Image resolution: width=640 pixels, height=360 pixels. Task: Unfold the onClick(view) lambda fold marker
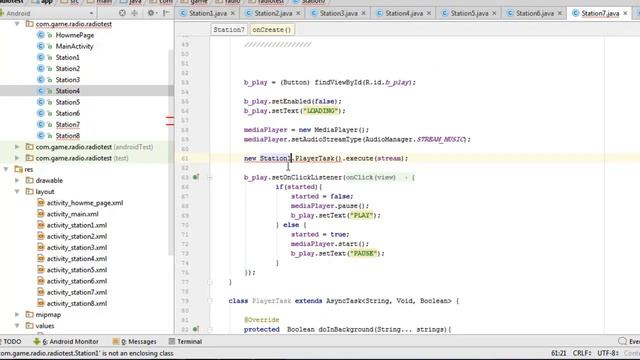[x=210, y=177]
